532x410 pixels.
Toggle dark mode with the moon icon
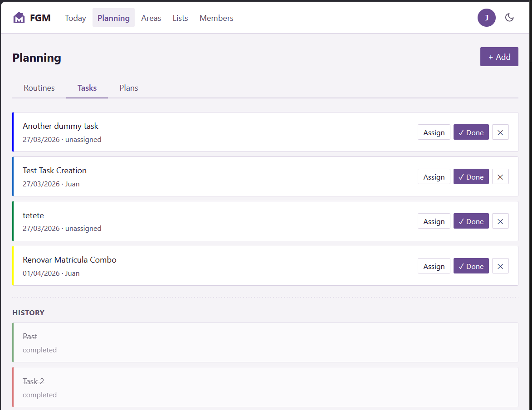click(x=509, y=18)
